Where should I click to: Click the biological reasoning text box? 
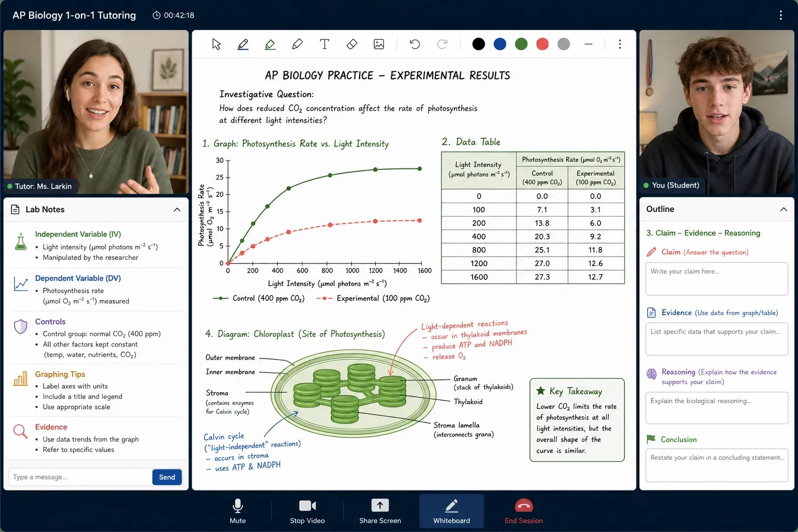pyautogui.click(x=716, y=408)
